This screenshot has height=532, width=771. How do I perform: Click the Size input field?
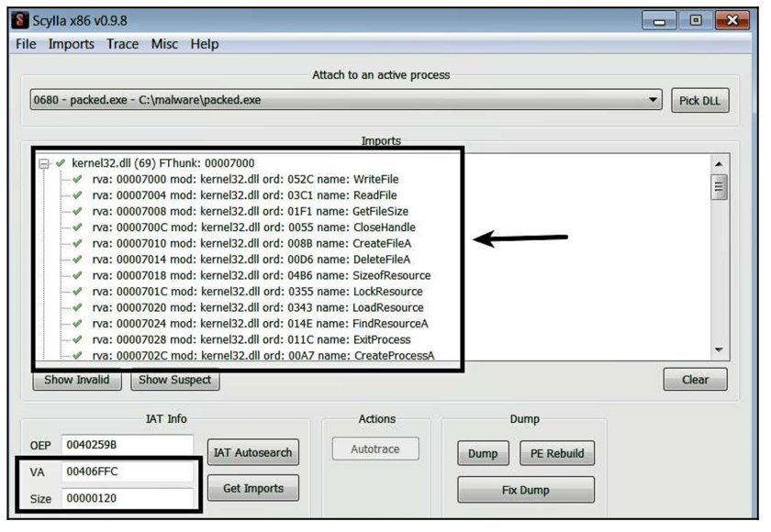pos(127,498)
